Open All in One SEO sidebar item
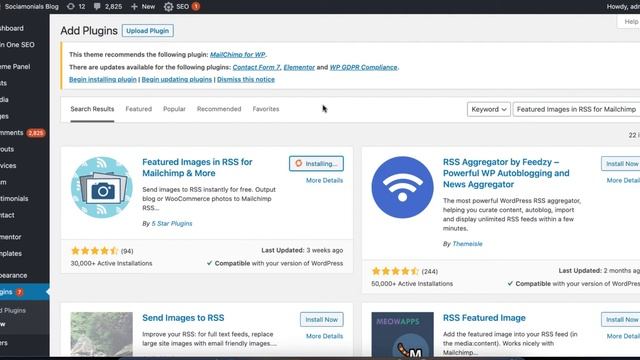Screen dimensions: 640x360 17,45
